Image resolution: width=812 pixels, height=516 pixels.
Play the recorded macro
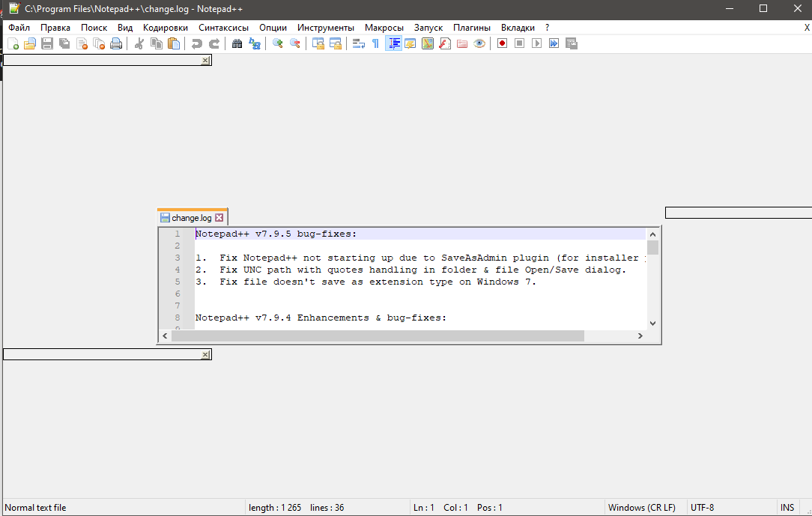pyautogui.click(x=536, y=43)
